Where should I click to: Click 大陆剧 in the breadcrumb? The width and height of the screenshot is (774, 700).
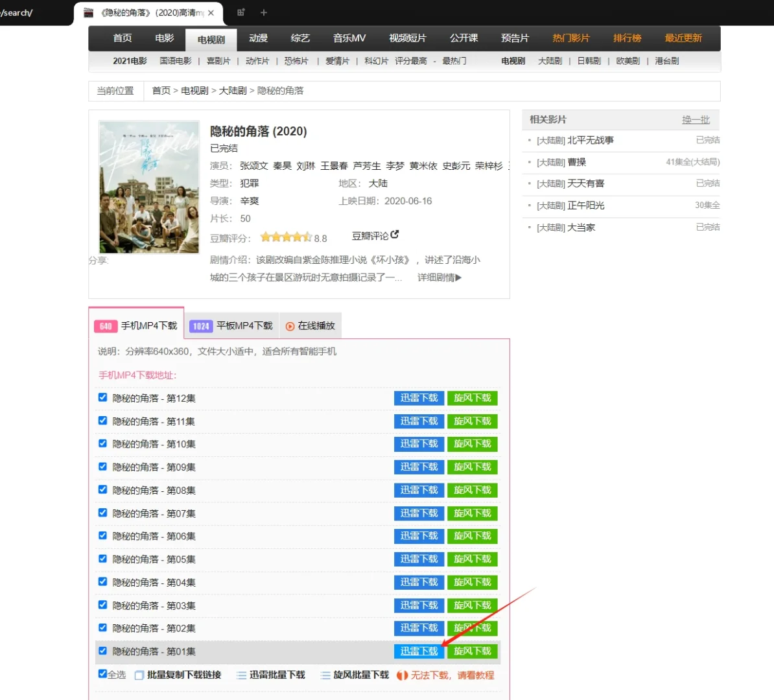pos(233,91)
